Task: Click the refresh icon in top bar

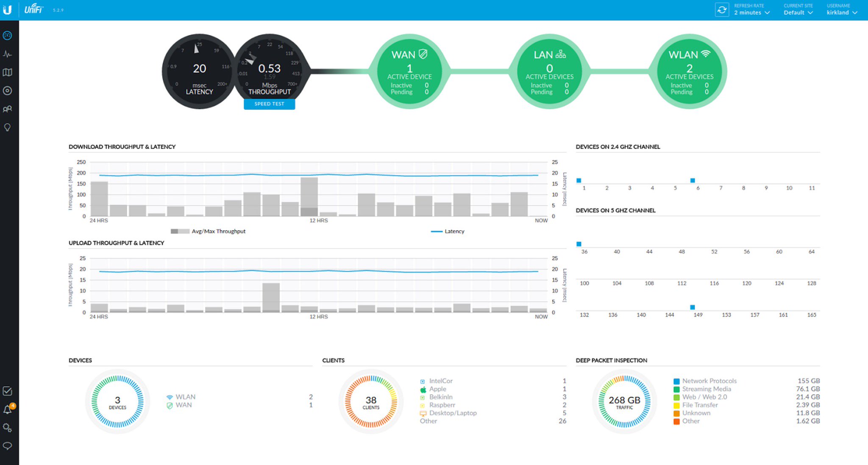Action: (x=722, y=10)
